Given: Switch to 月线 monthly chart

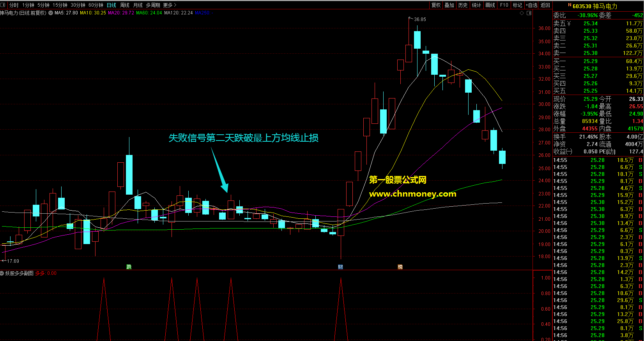Looking at the screenshot, I should [138, 5].
